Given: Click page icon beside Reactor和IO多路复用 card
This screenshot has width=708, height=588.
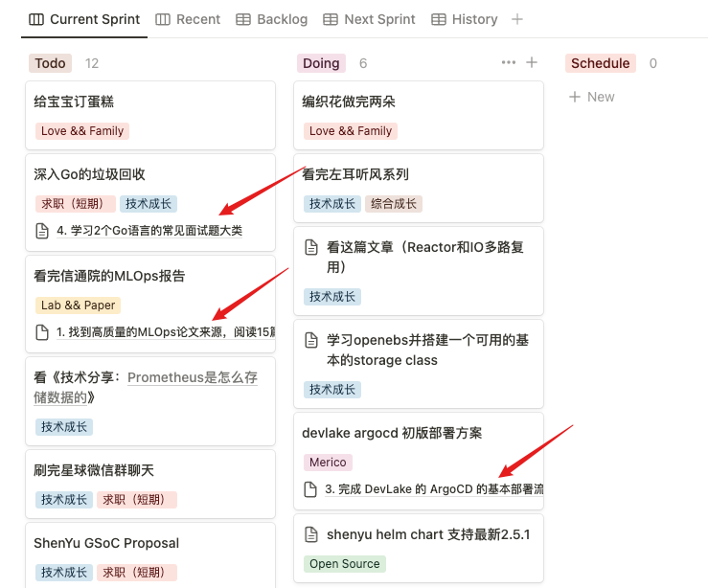Looking at the screenshot, I should 311,248.
